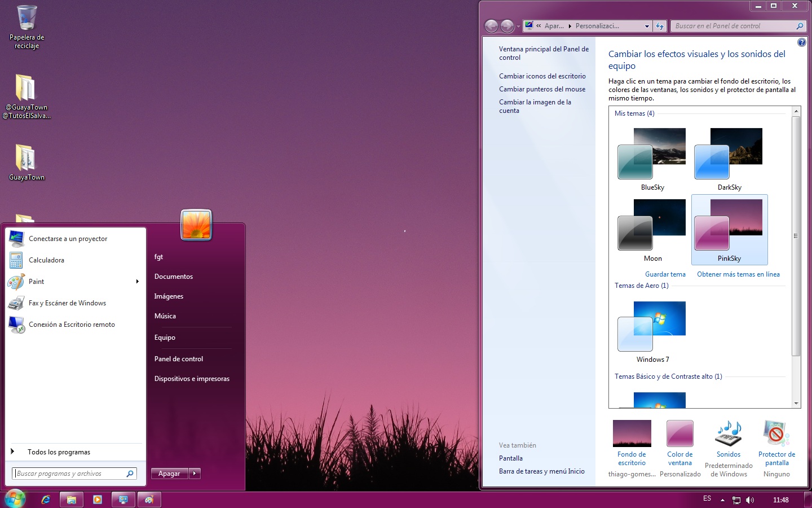
Task: Open Cambiar iconos del escritorio
Action: [542, 76]
